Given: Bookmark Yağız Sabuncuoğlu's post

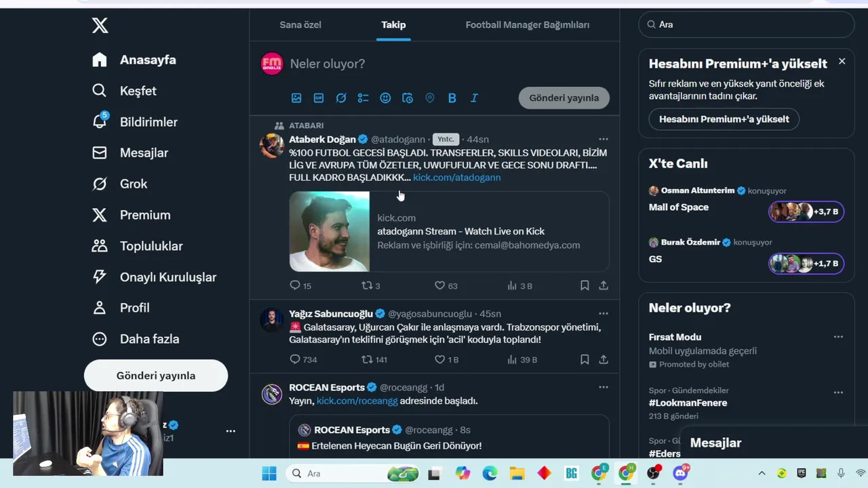Looking at the screenshot, I should pyautogui.click(x=585, y=359).
